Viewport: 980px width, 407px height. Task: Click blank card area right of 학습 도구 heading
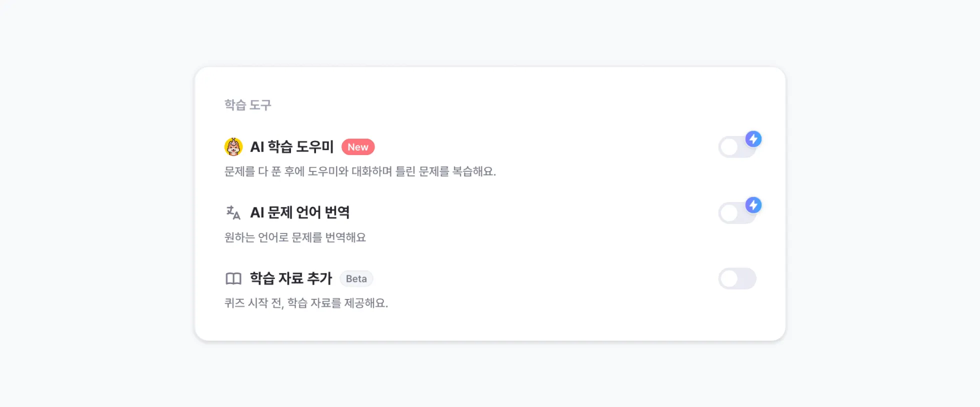[500, 105]
